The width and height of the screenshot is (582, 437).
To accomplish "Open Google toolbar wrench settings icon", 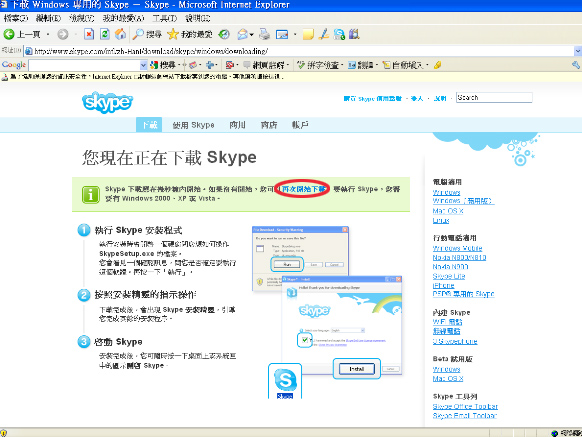I will pyautogui.click(x=576, y=65).
